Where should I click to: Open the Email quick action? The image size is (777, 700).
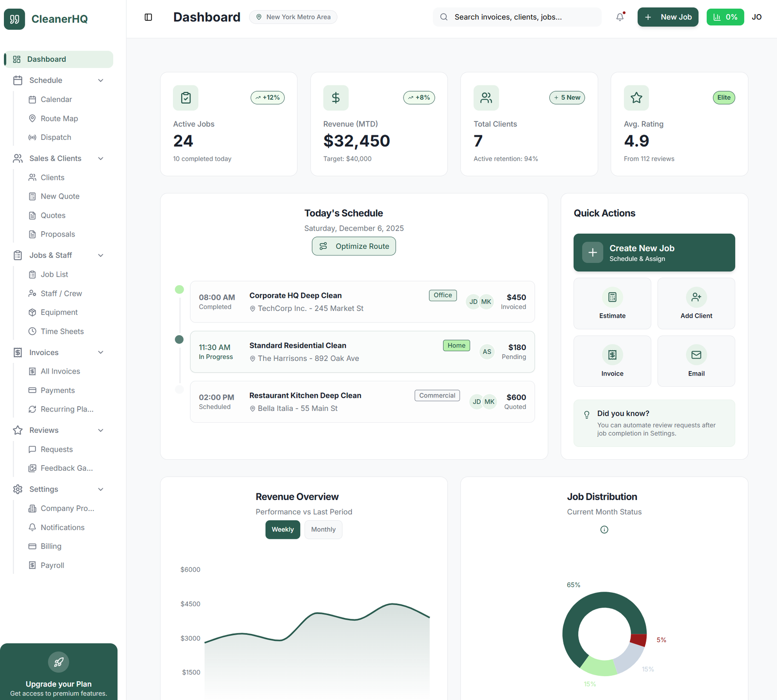pos(696,361)
